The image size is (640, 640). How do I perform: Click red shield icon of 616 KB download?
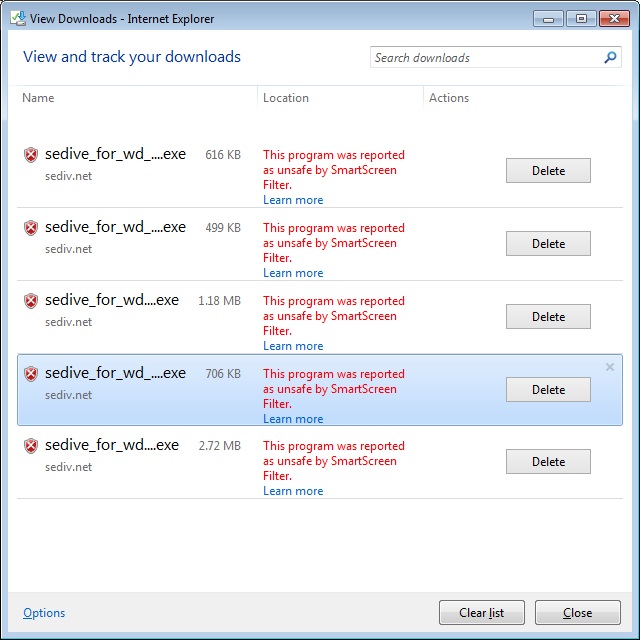click(31, 155)
